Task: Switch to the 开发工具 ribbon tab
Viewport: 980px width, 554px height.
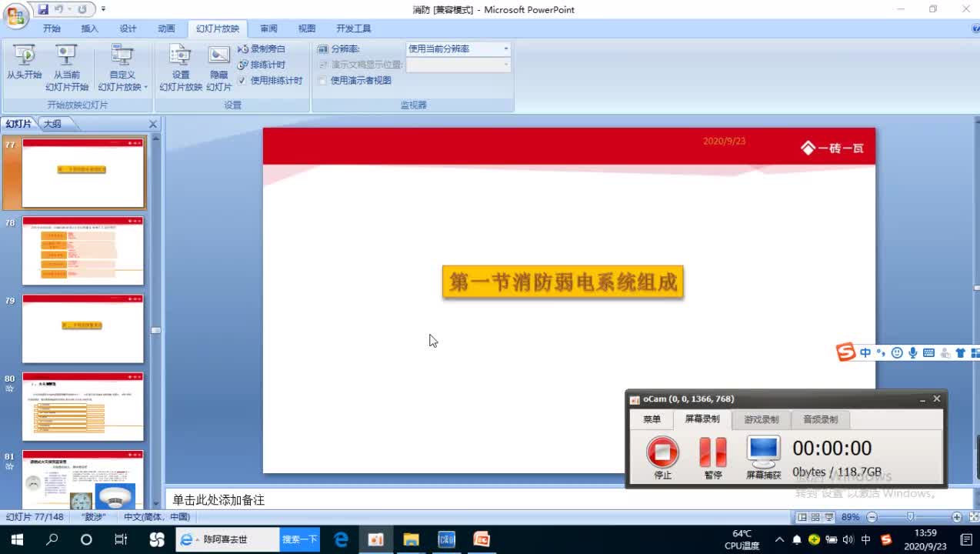Action: point(353,28)
